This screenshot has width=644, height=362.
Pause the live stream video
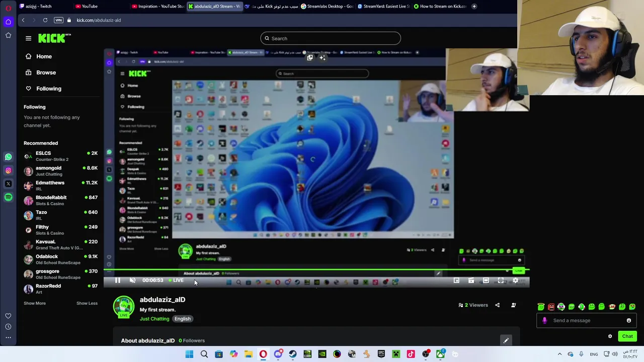pos(117,281)
